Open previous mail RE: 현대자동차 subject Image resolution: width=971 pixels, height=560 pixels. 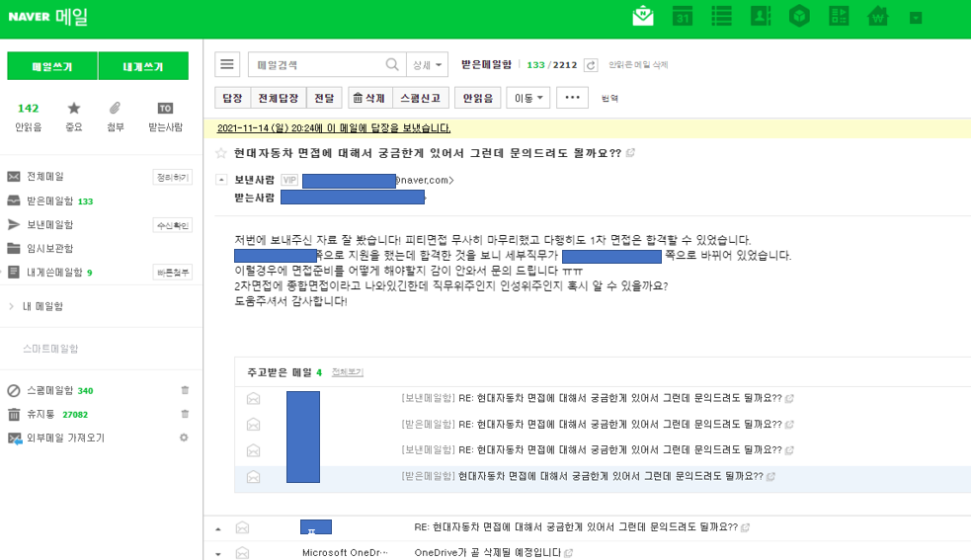click(x=576, y=527)
